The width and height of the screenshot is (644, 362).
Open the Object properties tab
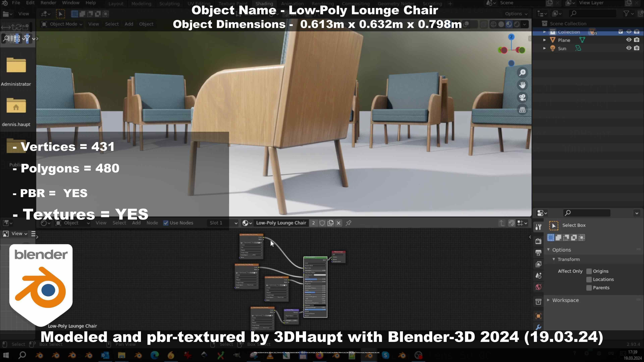(539, 316)
